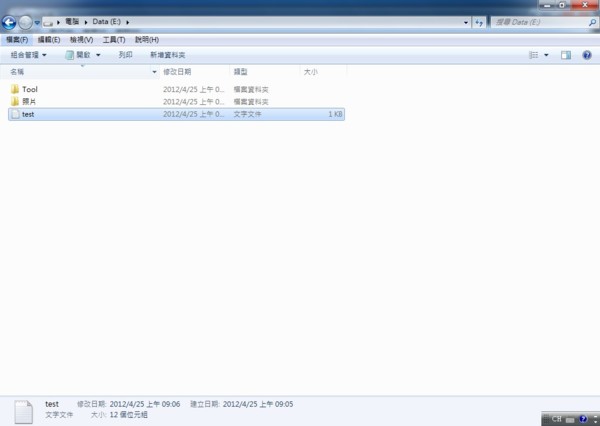Expand the 開啟 button dropdown arrow
Image resolution: width=600 pixels, height=426 pixels.
point(98,55)
